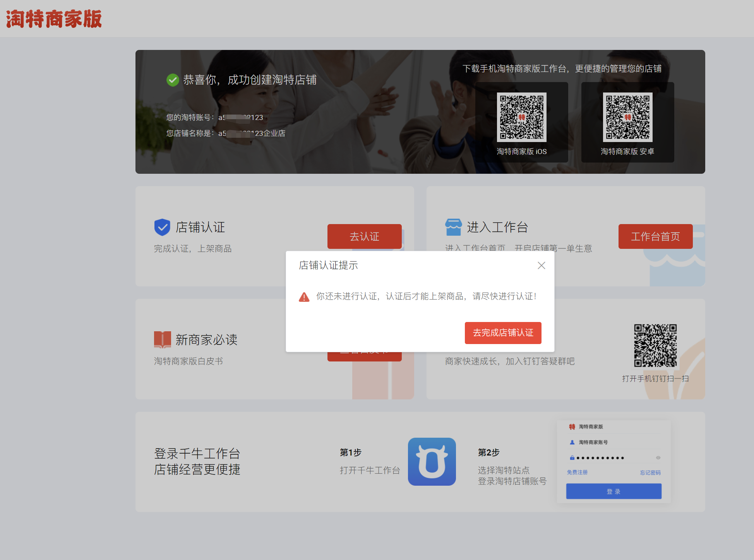Image resolution: width=754 pixels, height=560 pixels.
Task: Click the 登 录 button in preview
Action: point(613,491)
